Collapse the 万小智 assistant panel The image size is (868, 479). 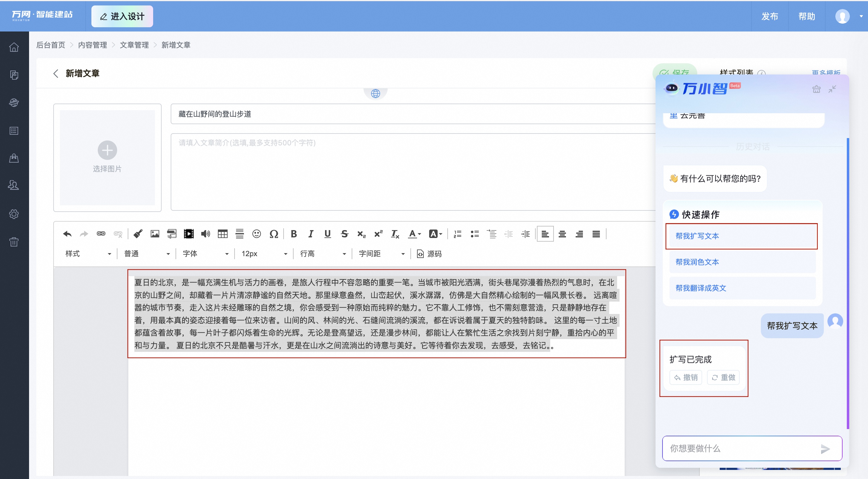click(x=832, y=89)
